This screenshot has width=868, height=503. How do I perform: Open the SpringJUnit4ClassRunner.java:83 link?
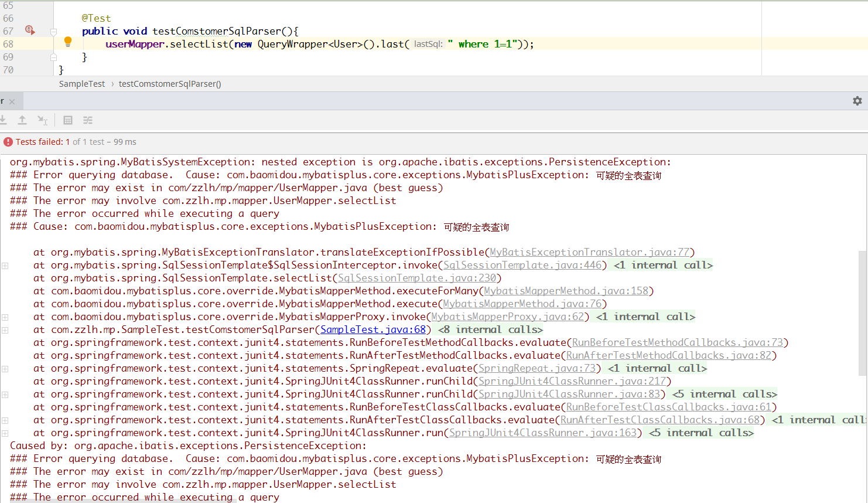(x=569, y=394)
